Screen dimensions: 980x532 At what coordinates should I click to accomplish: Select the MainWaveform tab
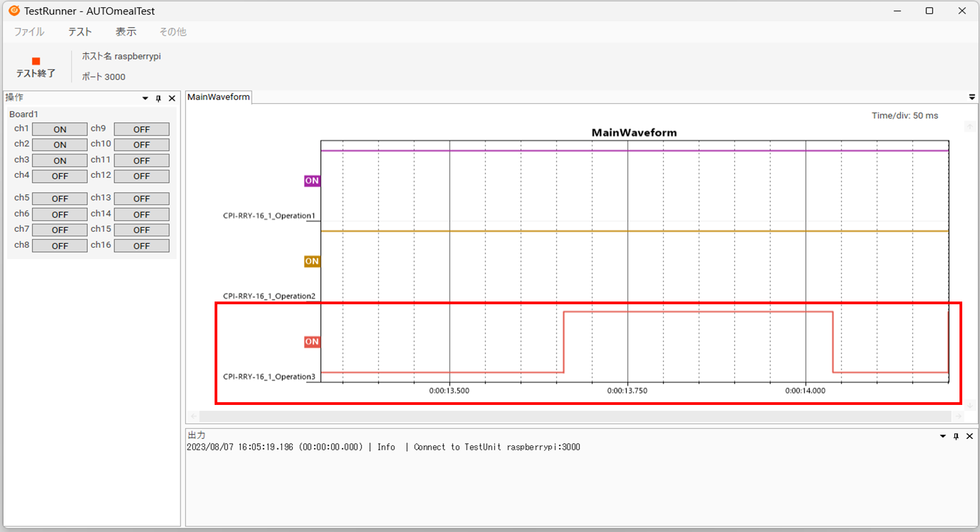218,97
